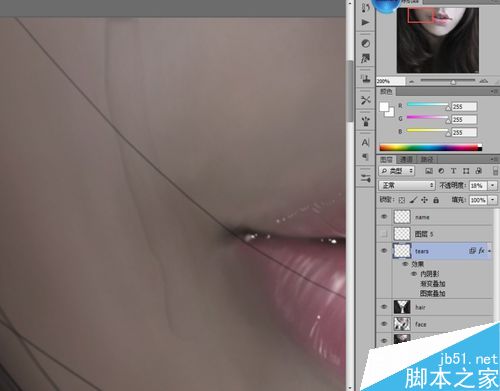Open the layer filter type dropdown

coord(397,171)
